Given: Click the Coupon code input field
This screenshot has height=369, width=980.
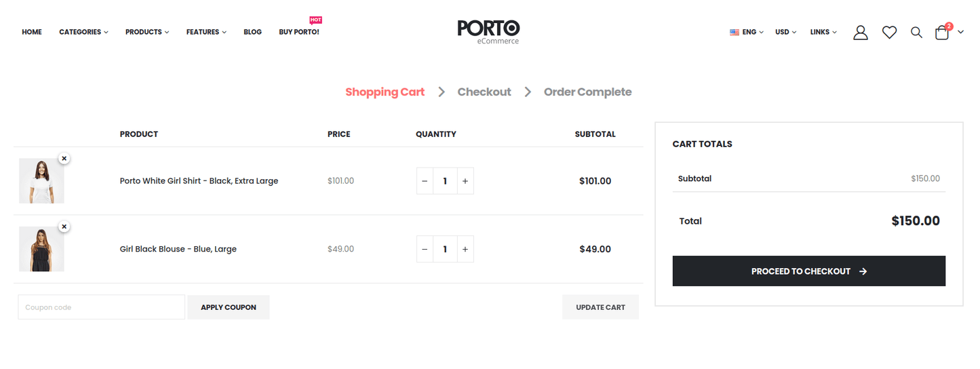Looking at the screenshot, I should 101,307.
